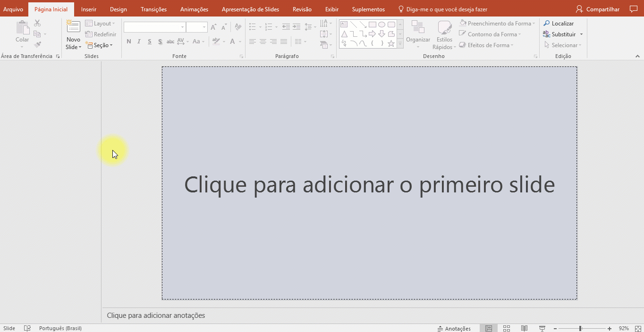Click Organizar button in Desenho group
Screen dimensions: 644x332
418,34
